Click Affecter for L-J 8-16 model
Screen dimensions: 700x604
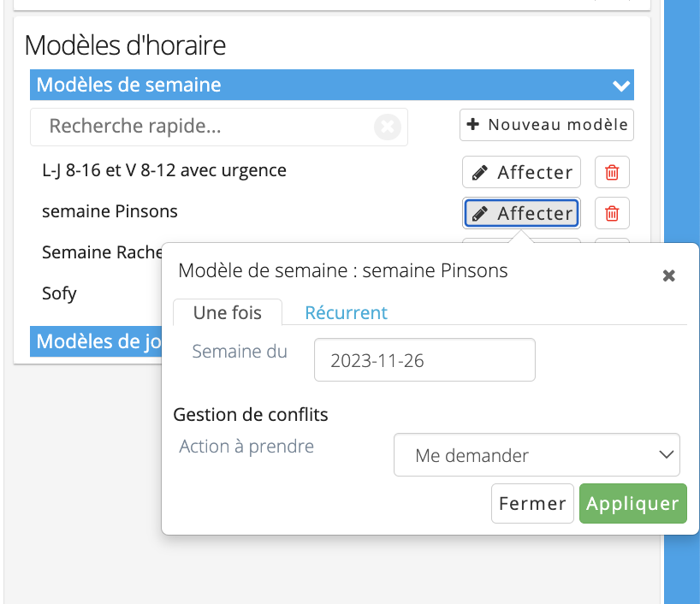click(521, 172)
